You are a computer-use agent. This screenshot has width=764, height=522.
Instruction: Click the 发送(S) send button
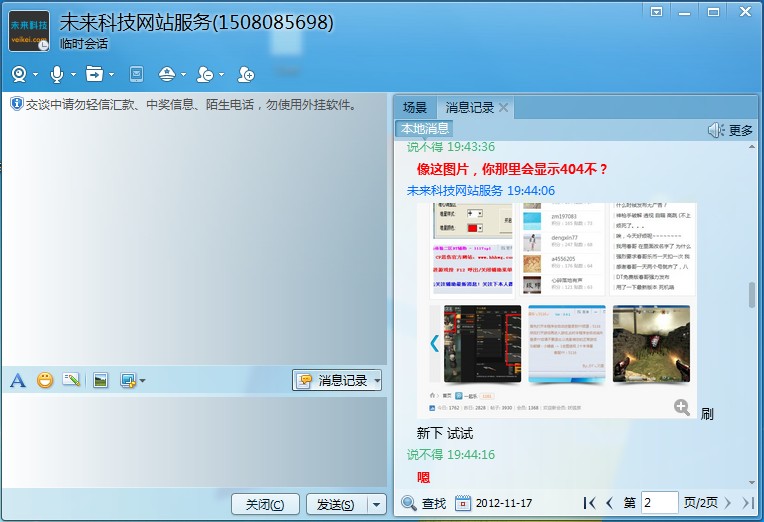click(x=336, y=504)
